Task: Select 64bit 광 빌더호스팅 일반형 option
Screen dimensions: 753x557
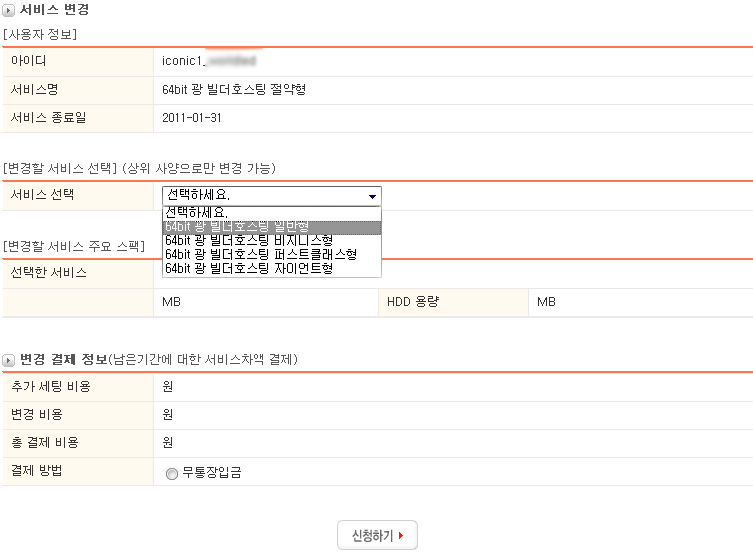Action: click(272, 227)
